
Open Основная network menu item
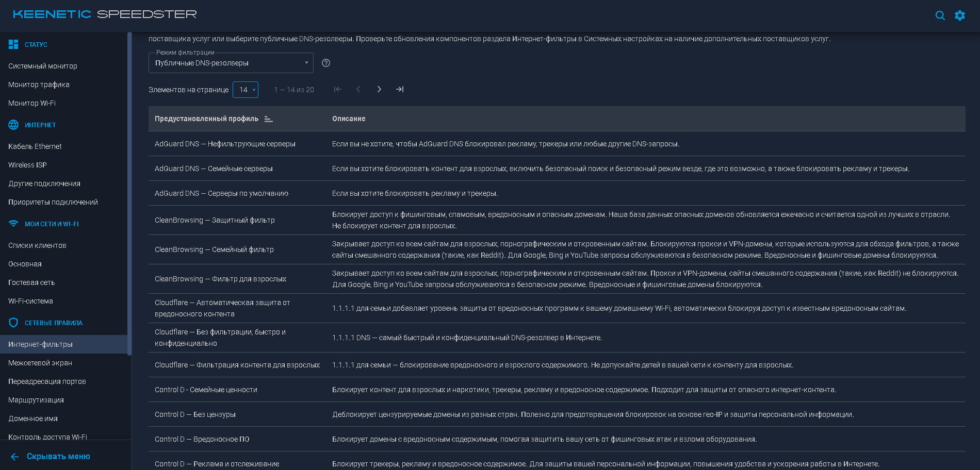(25, 264)
